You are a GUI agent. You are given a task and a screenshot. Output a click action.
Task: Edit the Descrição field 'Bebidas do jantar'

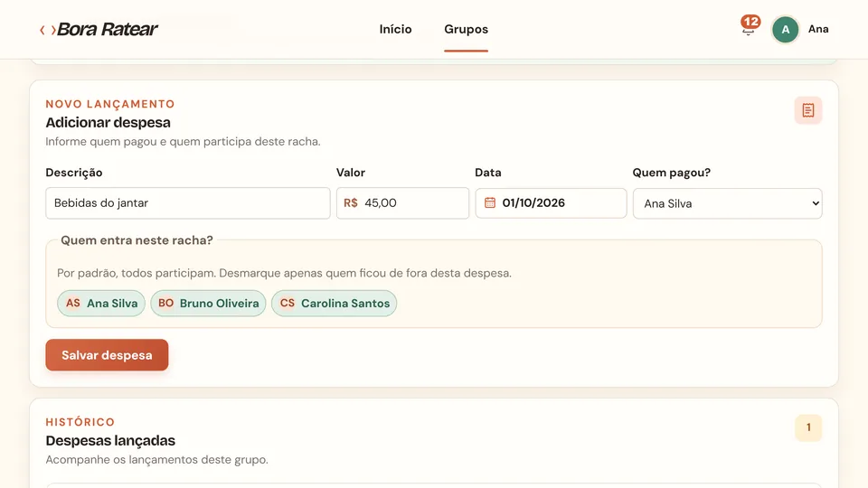[188, 203]
